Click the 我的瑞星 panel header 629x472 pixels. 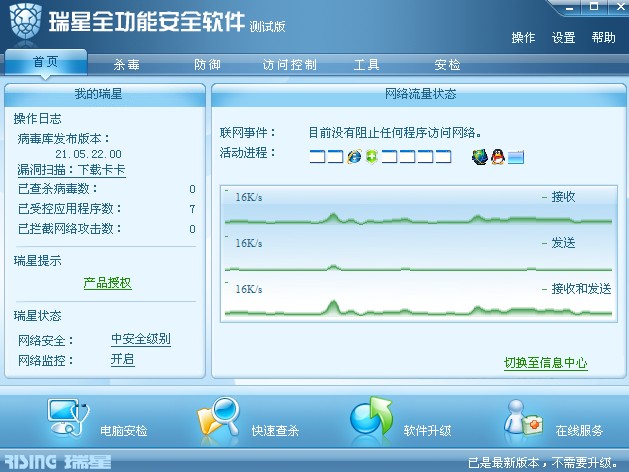[x=105, y=95]
